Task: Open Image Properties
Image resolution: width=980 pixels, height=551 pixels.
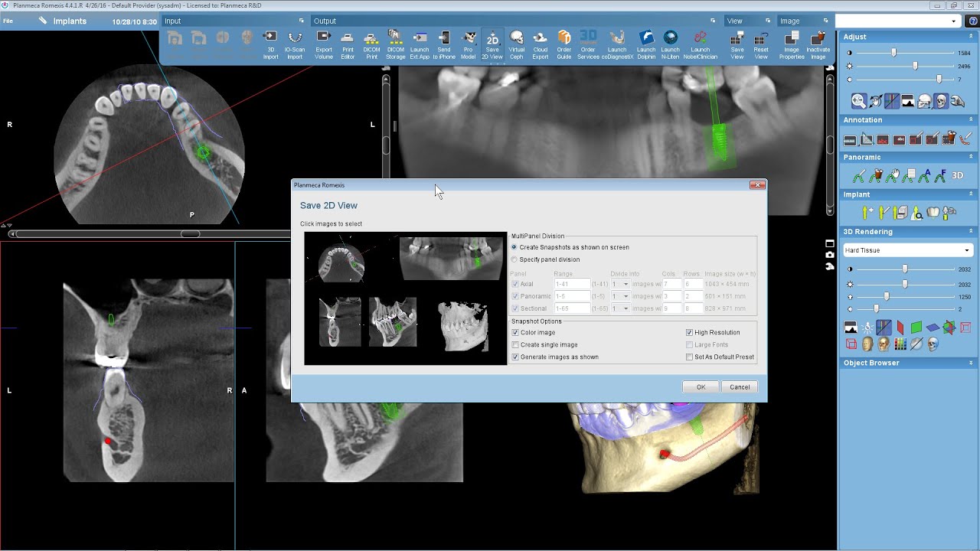Action: [792, 45]
